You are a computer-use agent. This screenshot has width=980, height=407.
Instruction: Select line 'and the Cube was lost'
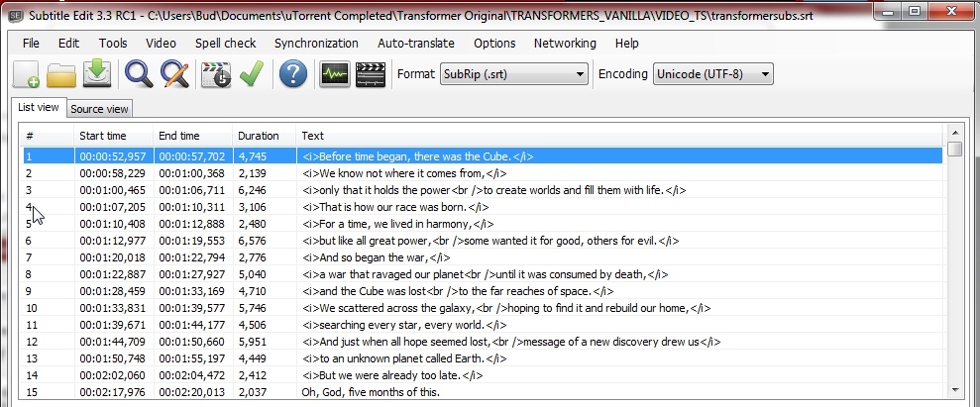(483, 291)
